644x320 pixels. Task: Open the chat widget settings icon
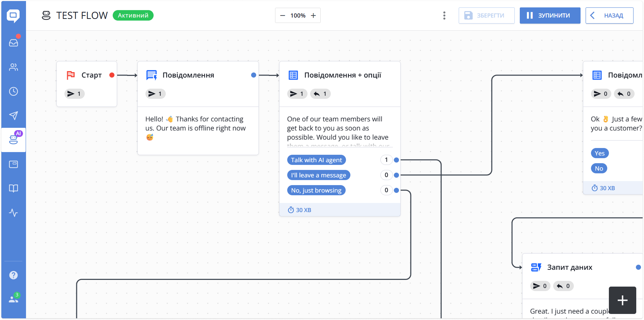(x=14, y=164)
